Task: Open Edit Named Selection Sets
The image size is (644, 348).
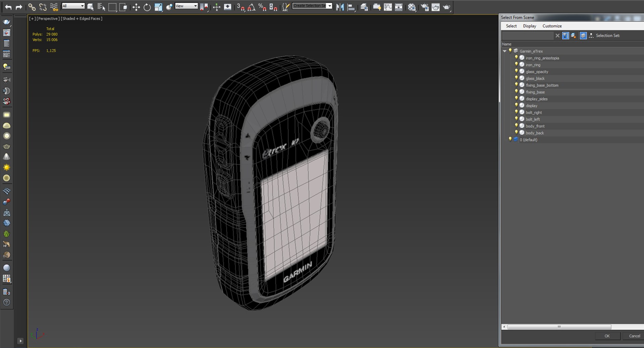Action: click(286, 7)
